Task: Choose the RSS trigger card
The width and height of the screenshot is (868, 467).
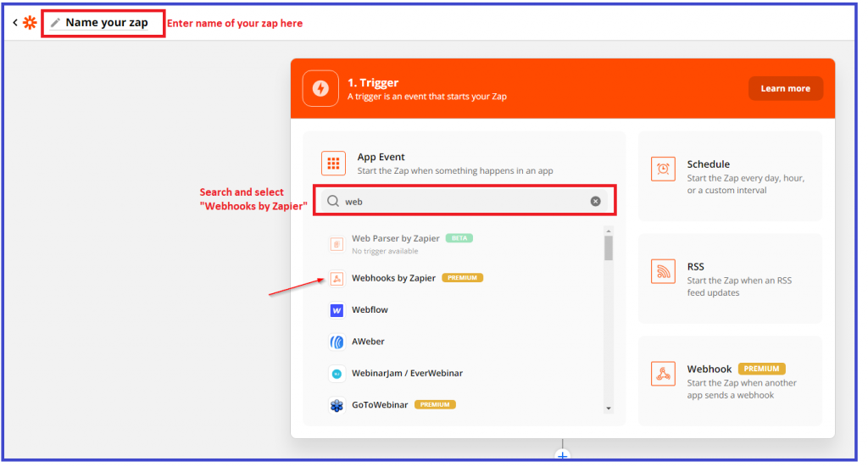Action: [730, 279]
